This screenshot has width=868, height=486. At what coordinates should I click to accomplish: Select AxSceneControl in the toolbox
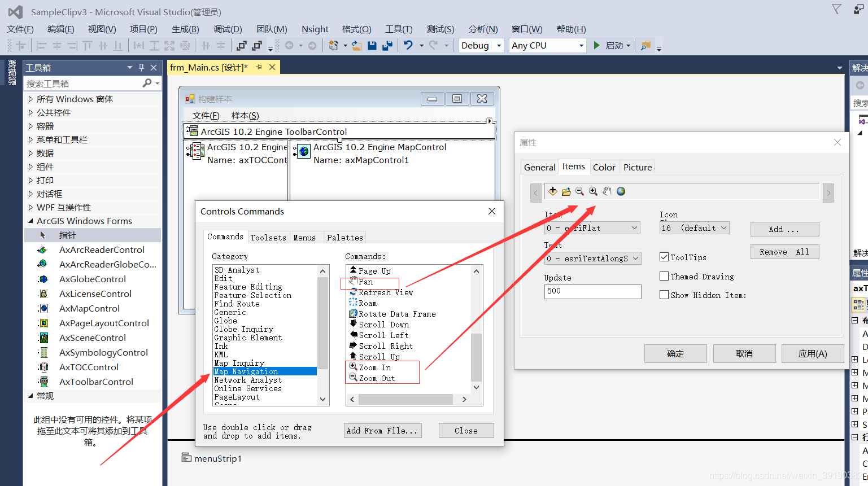point(93,338)
